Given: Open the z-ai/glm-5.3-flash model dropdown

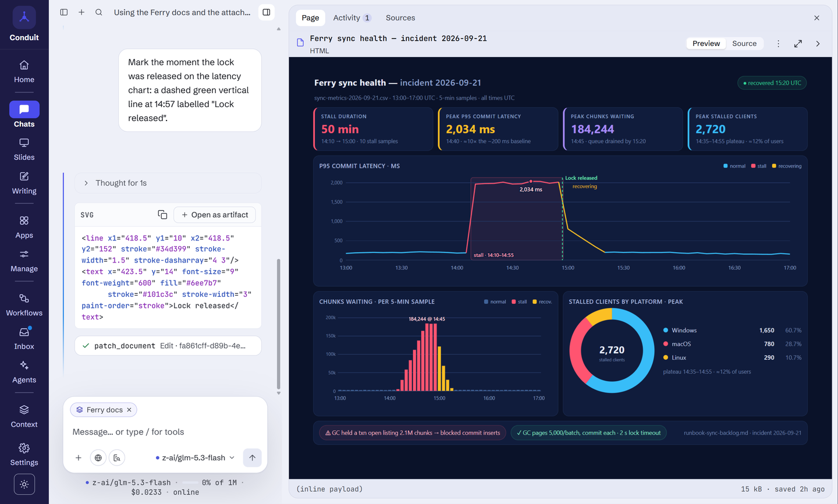Looking at the screenshot, I should tap(195, 457).
